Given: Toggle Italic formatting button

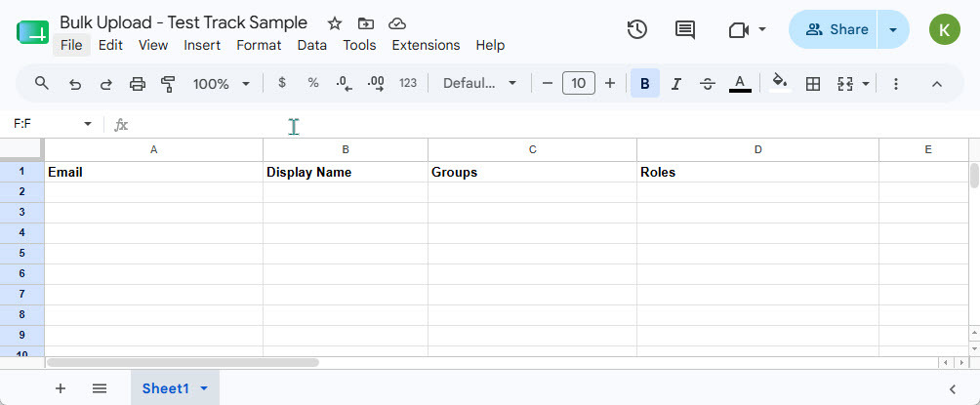Looking at the screenshot, I should [x=675, y=84].
